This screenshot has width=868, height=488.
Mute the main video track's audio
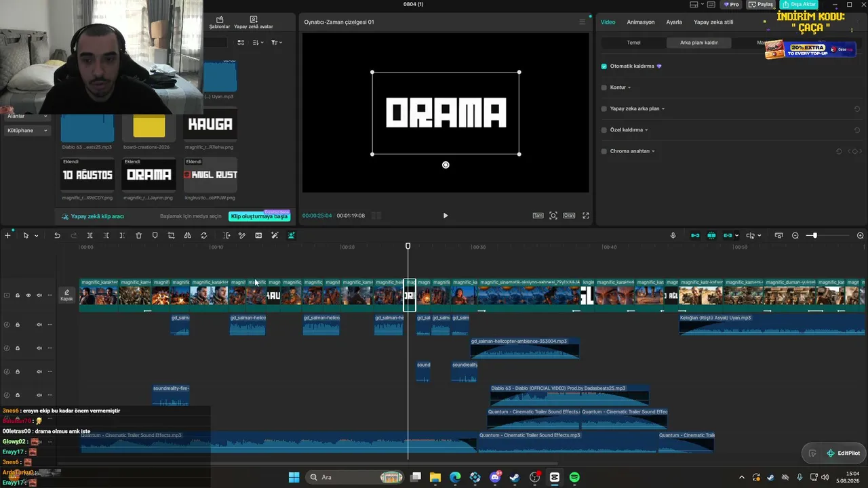coord(39,296)
